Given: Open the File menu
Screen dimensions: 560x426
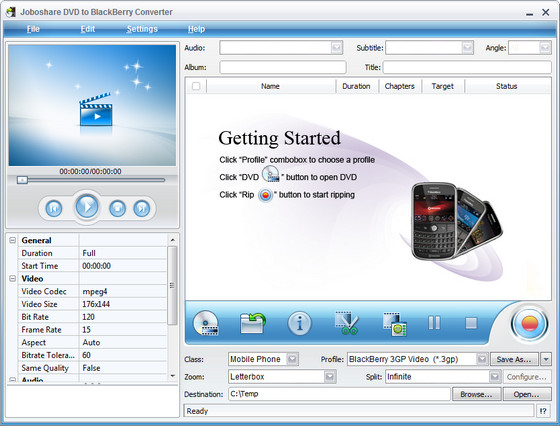Looking at the screenshot, I should pyautogui.click(x=33, y=29).
